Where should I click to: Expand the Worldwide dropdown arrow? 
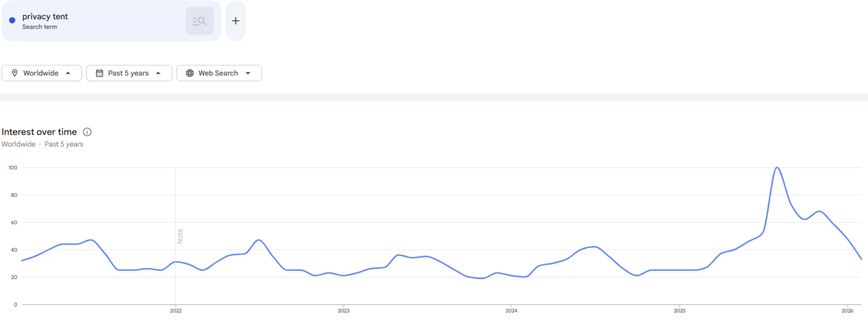68,73
